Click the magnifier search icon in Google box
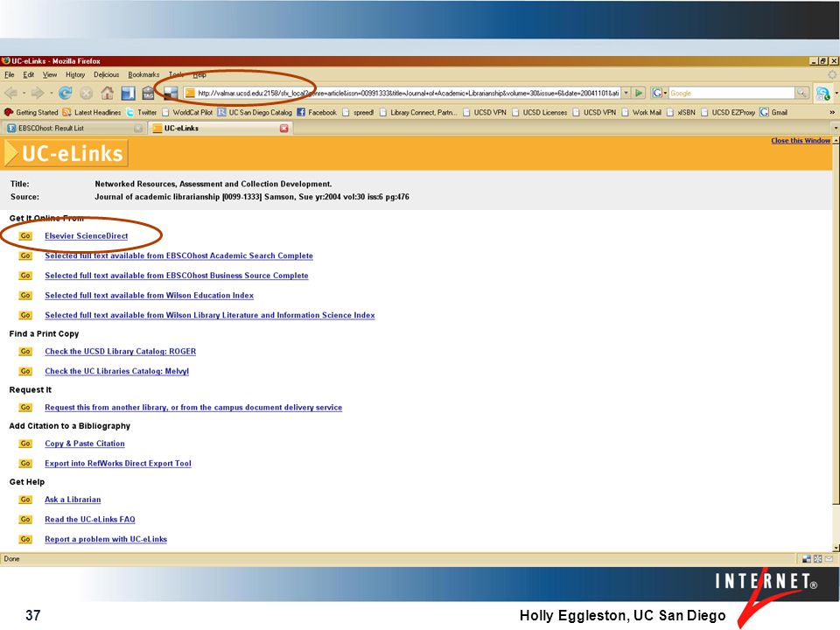840x630 pixels. click(801, 93)
